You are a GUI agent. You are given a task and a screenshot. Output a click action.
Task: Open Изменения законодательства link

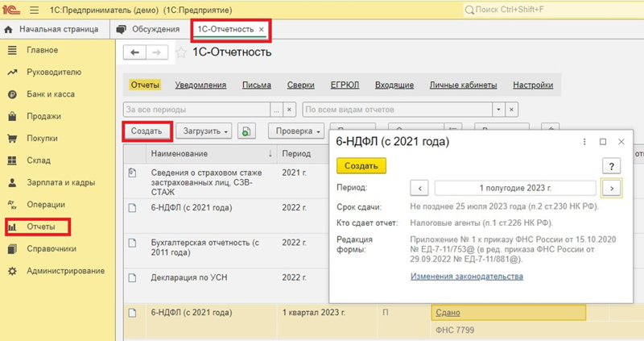(x=467, y=277)
